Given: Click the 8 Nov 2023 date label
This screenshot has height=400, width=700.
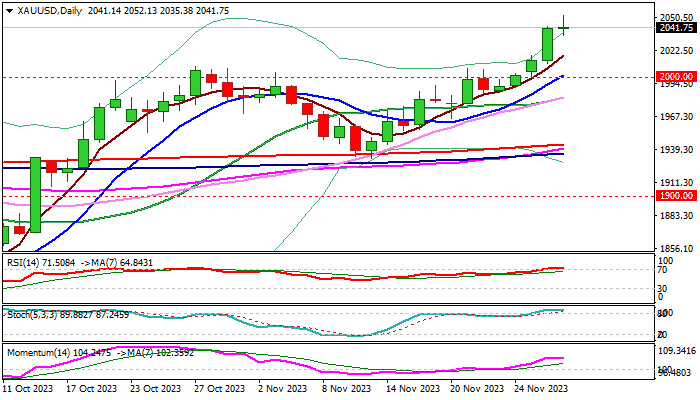Looking at the screenshot, I should 346,389.
